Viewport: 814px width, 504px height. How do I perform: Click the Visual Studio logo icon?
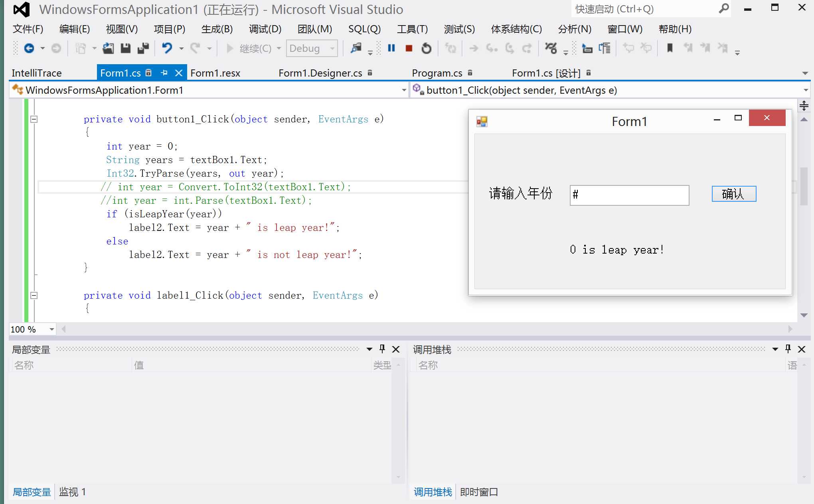[21, 9]
